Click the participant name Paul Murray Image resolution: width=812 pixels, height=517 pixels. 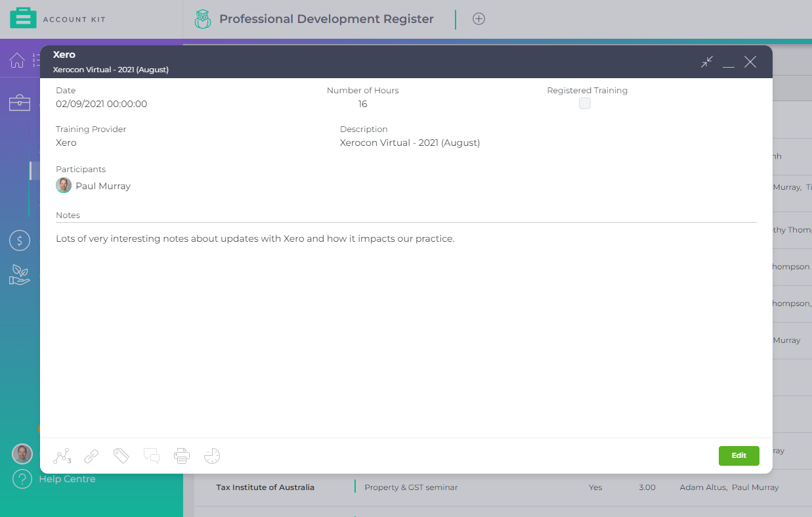click(103, 186)
